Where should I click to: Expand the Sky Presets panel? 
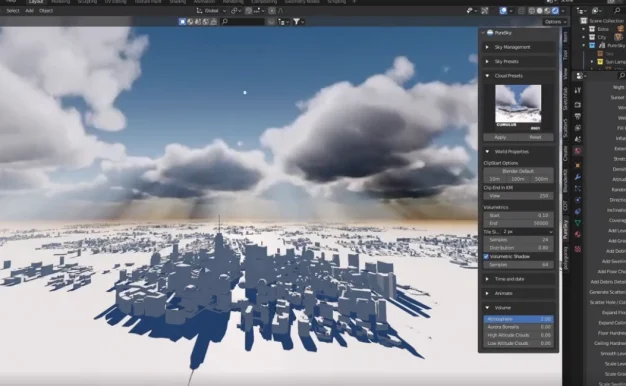point(518,61)
